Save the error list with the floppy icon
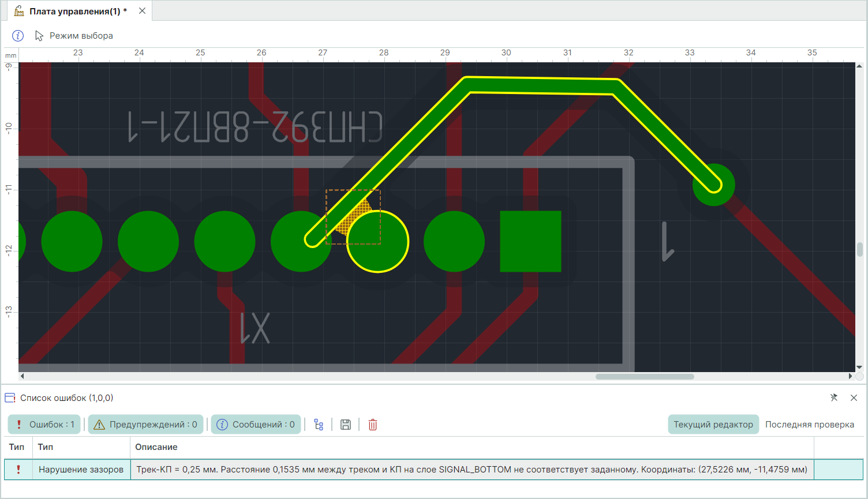 click(346, 425)
